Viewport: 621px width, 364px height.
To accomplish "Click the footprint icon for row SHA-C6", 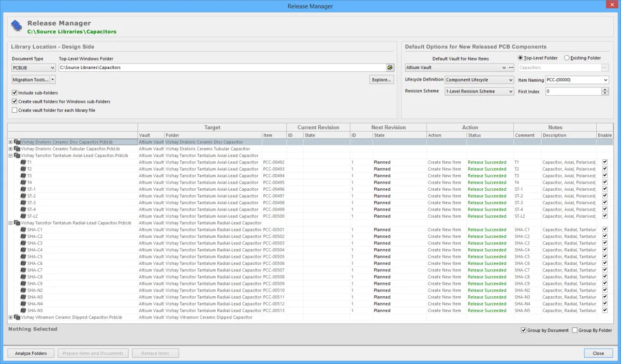I will (23, 263).
